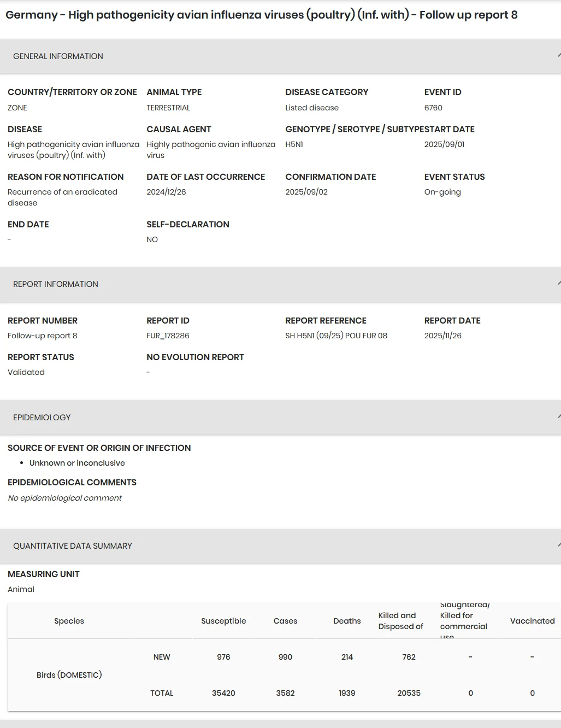This screenshot has width=561, height=728.
Task: Click the report ID FUR_178286
Action: [x=168, y=336]
